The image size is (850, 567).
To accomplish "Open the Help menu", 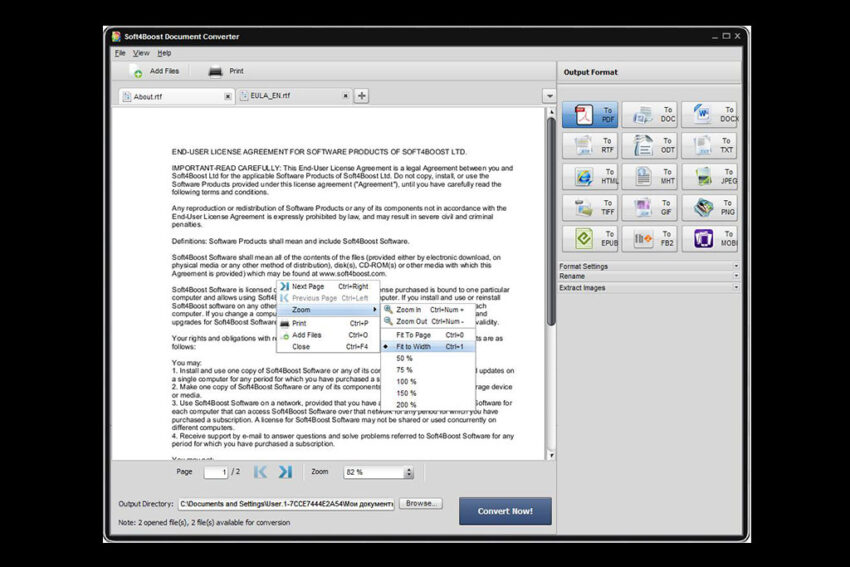I will click(x=164, y=53).
